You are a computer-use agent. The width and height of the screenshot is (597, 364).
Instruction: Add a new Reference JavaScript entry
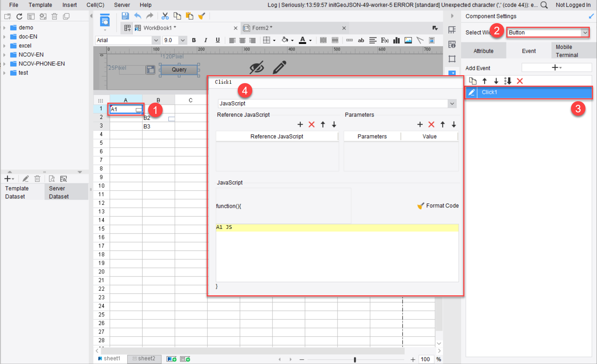pos(300,124)
